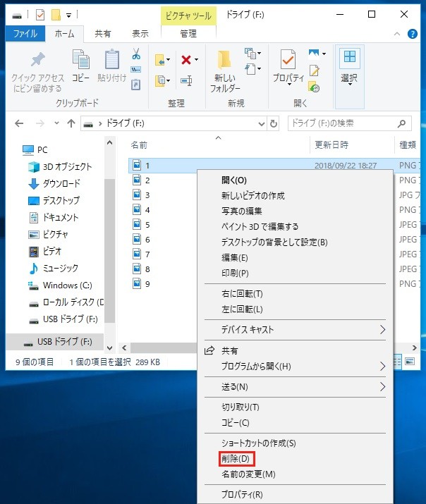Click the up arrow navigation button
This screenshot has height=504, width=426.
[71, 123]
